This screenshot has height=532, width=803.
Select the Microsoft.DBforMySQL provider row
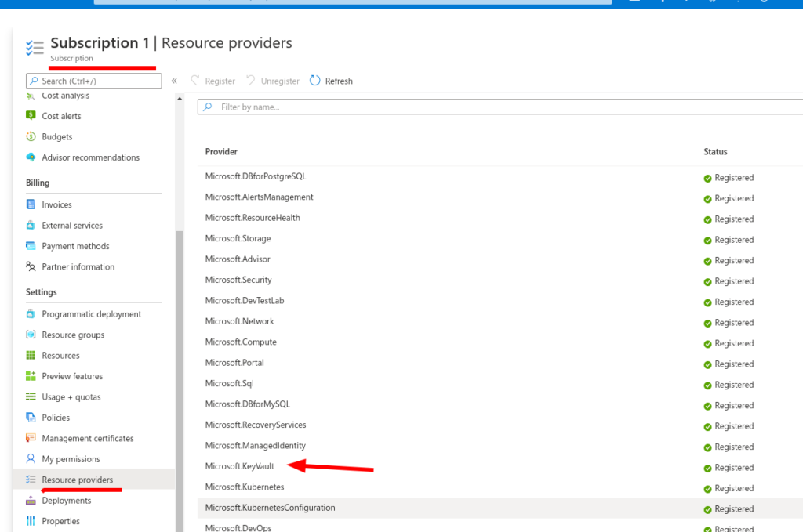(500, 404)
